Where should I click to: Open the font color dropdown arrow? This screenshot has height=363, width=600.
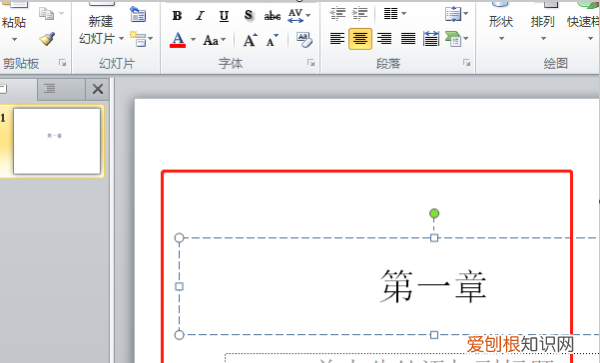click(193, 39)
